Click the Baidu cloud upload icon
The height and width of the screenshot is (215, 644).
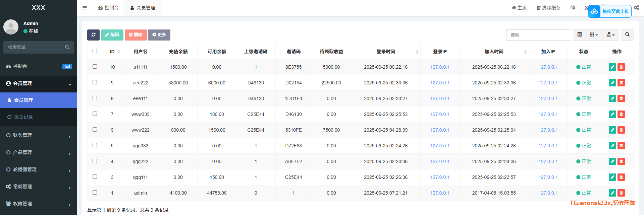tap(594, 11)
